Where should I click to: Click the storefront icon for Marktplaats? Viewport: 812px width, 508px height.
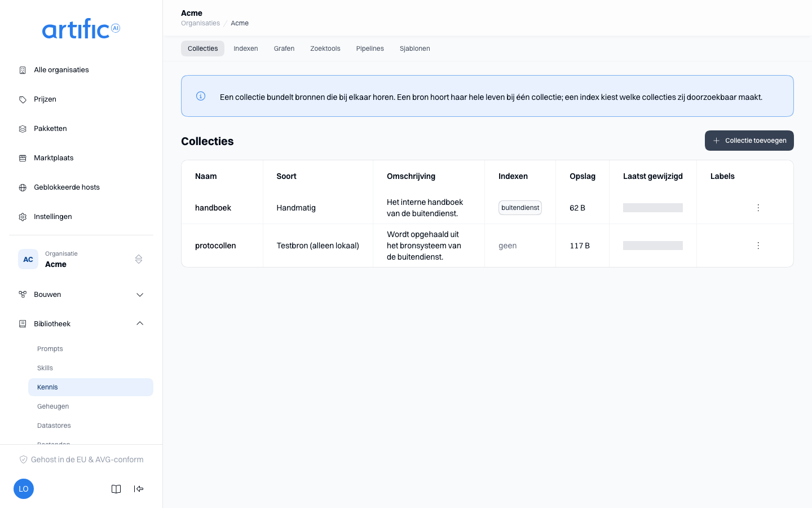pos(23,158)
